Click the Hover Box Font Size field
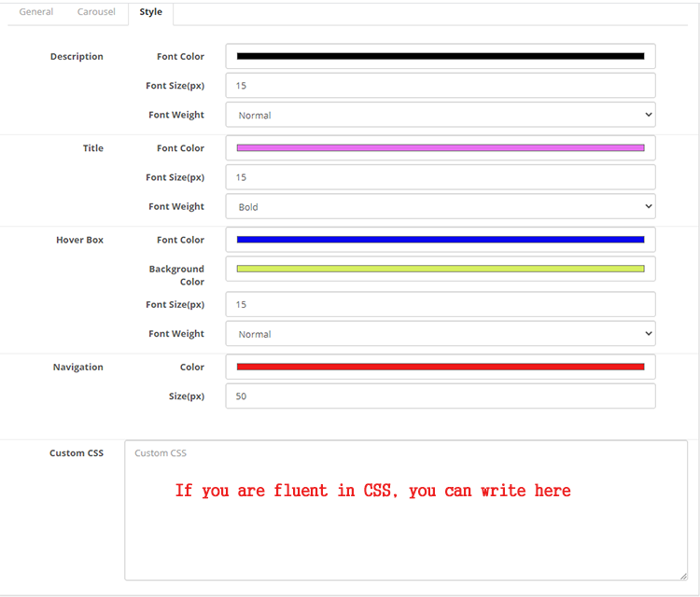Screen dimensions: 700x597 [x=441, y=305]
